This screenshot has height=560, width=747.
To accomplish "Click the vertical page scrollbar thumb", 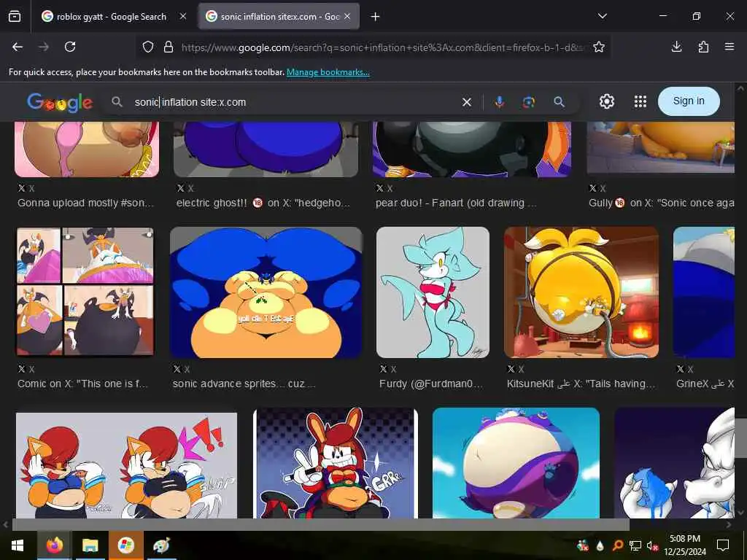I will click(x=740, y=438).
